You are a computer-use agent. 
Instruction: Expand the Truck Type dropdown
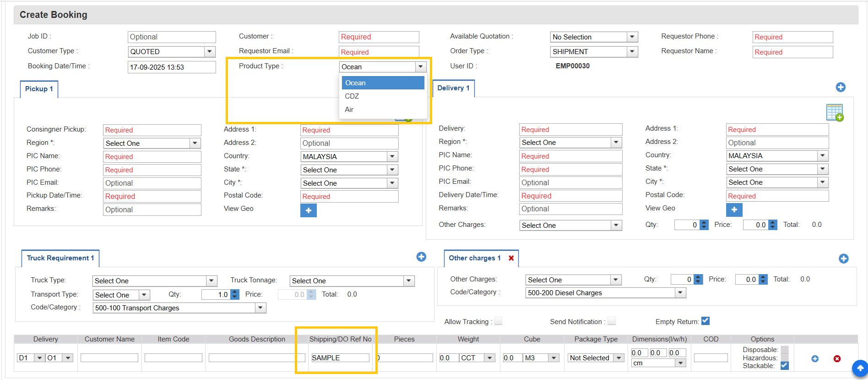pos(155,281)
